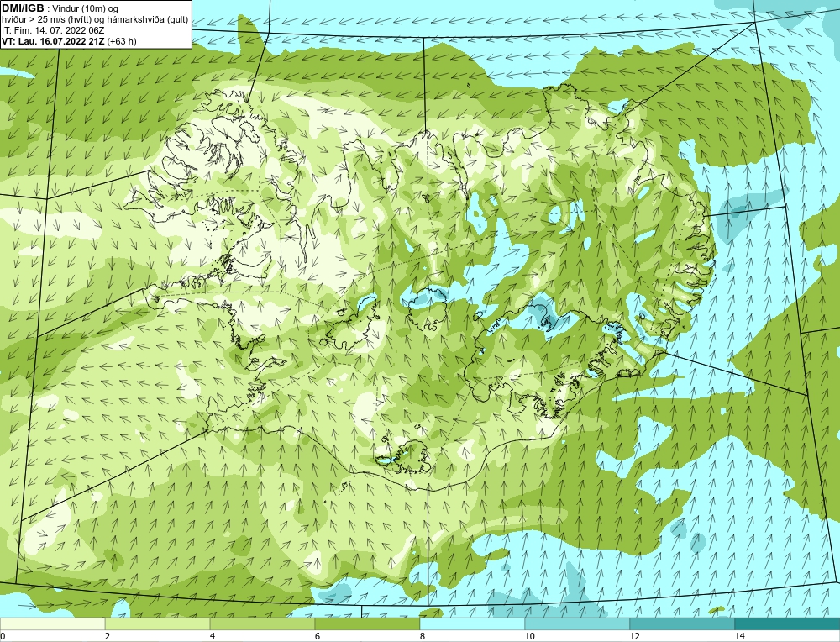Click the 'hviður > 25 m/s (hvítt)' text line
The image size is (840, 642).
[x=45, y=20]
